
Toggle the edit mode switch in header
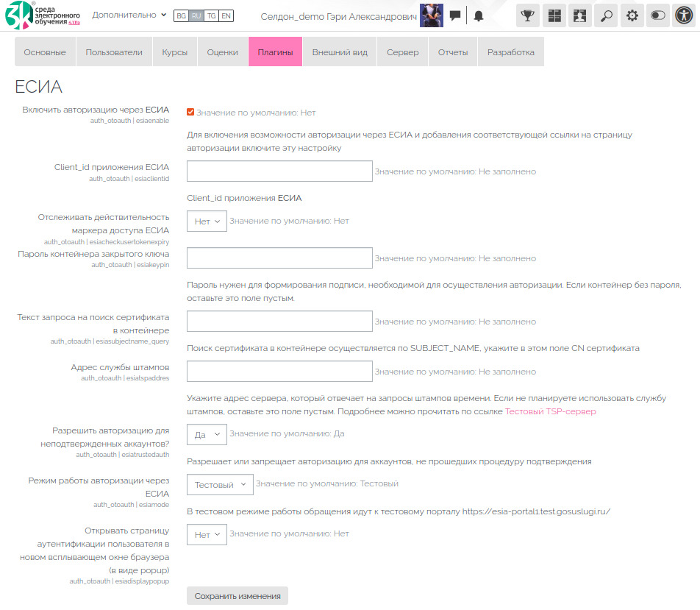tap(658, 15)
